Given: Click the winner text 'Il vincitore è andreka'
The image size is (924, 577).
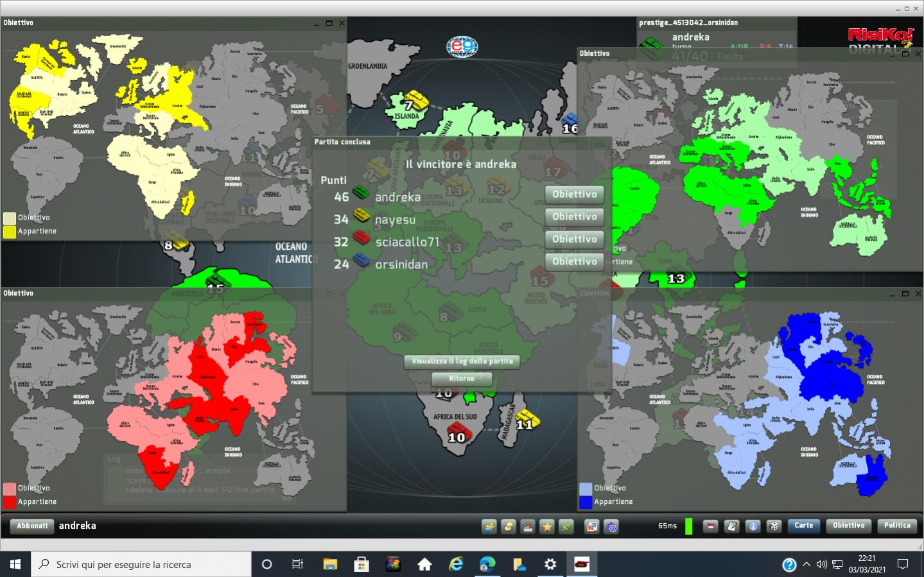Looking at the screenshot, I should 461,164.
